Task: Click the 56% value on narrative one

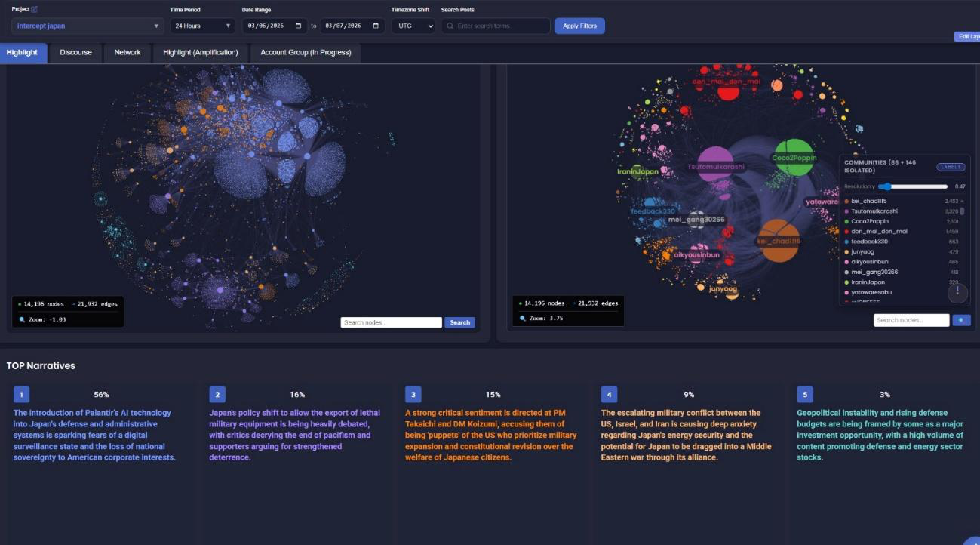Action: pyautogui.click(x=101, y=394)
